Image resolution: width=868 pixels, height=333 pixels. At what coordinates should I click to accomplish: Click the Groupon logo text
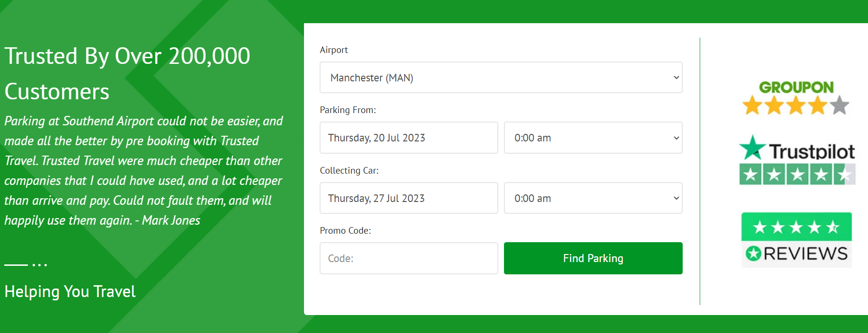tap(796, 87)
